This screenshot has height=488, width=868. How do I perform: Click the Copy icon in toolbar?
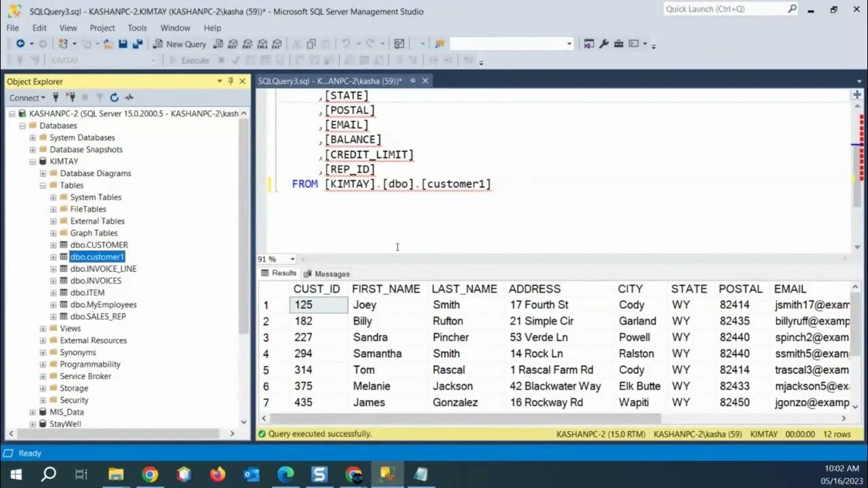click(x=311, y=44)
